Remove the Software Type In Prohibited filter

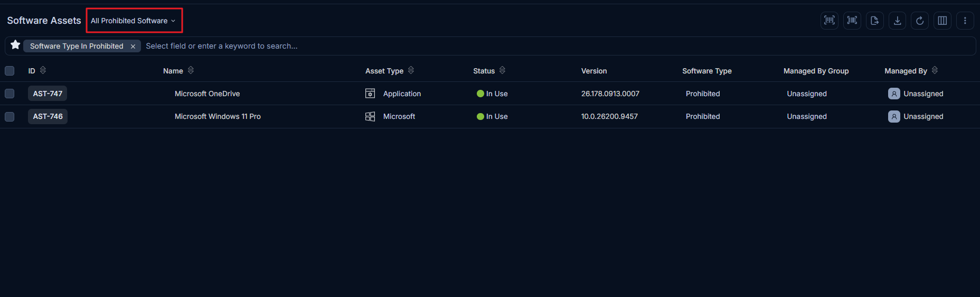[x=133, y=47]
